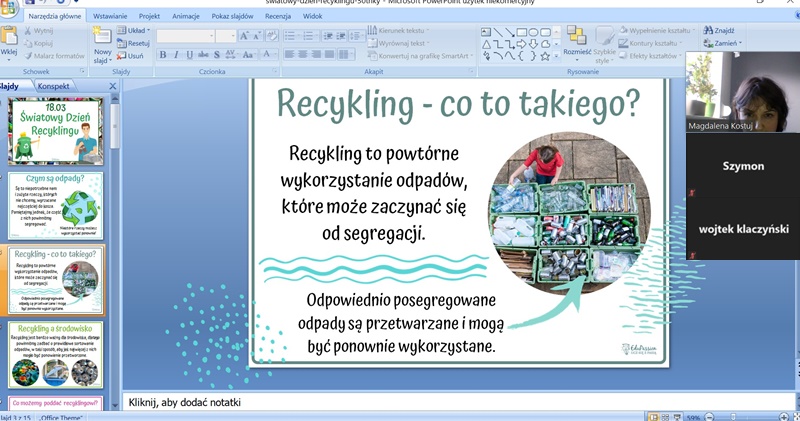
Task: Open the font name combo box
Action: (x=186, y=36)
